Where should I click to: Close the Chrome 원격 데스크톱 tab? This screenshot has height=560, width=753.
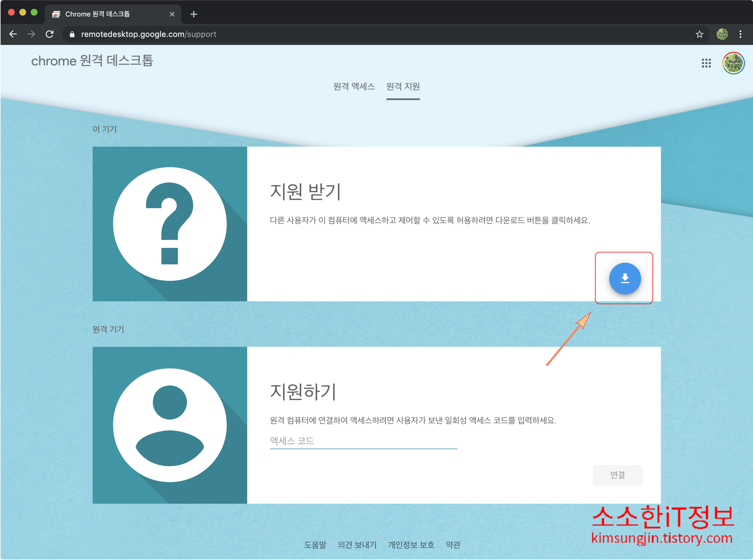click(172, 14)
